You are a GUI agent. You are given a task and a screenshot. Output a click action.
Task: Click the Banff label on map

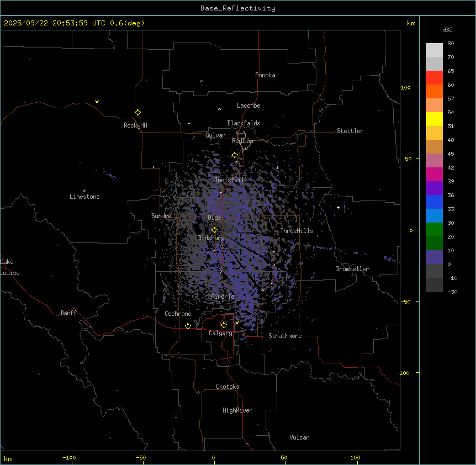[68, 313]
